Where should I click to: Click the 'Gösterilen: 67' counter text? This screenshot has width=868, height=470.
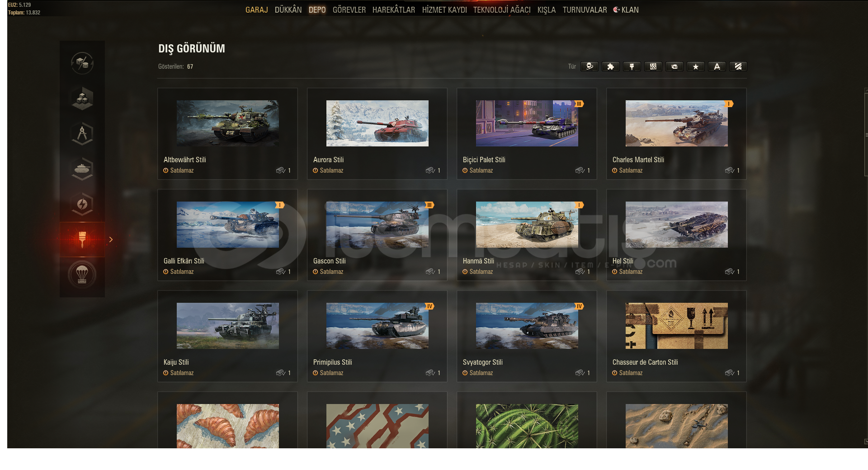click(175, 66)
